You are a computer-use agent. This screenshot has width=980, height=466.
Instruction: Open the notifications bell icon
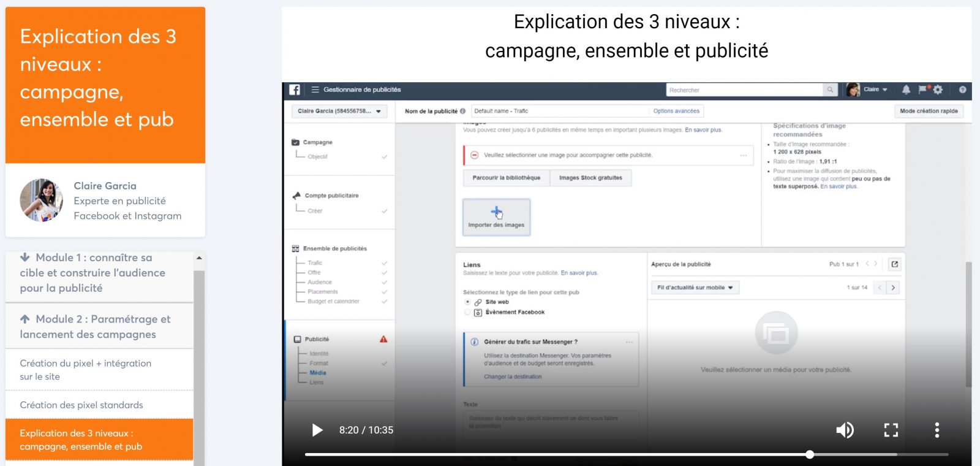coord(906,90)
